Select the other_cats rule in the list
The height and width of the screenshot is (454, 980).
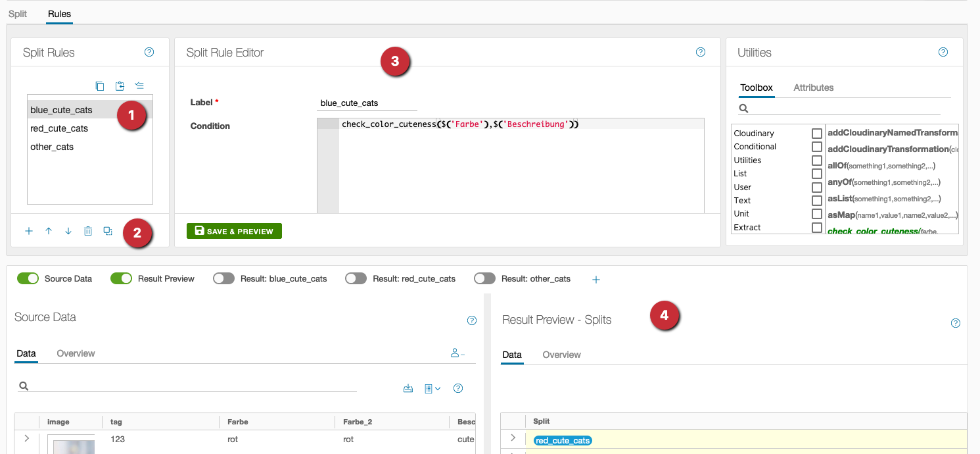click(52, 147)
